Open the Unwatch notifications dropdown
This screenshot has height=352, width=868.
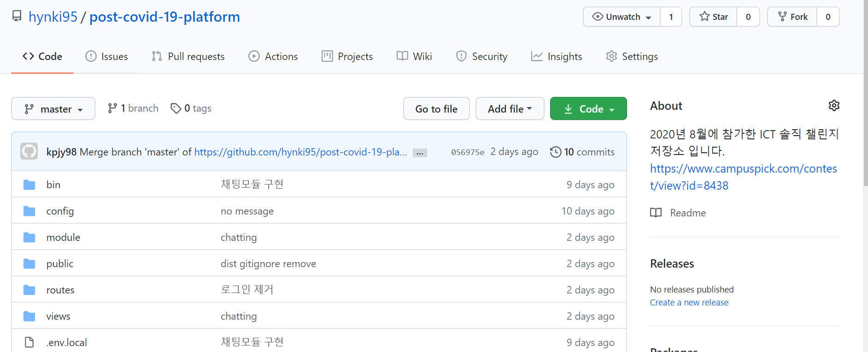[622, 17]
